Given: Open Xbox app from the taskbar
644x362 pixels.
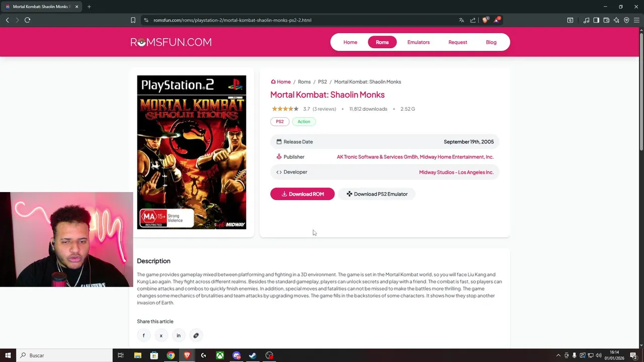Looking at the screenshot, I should coord(220,355).
